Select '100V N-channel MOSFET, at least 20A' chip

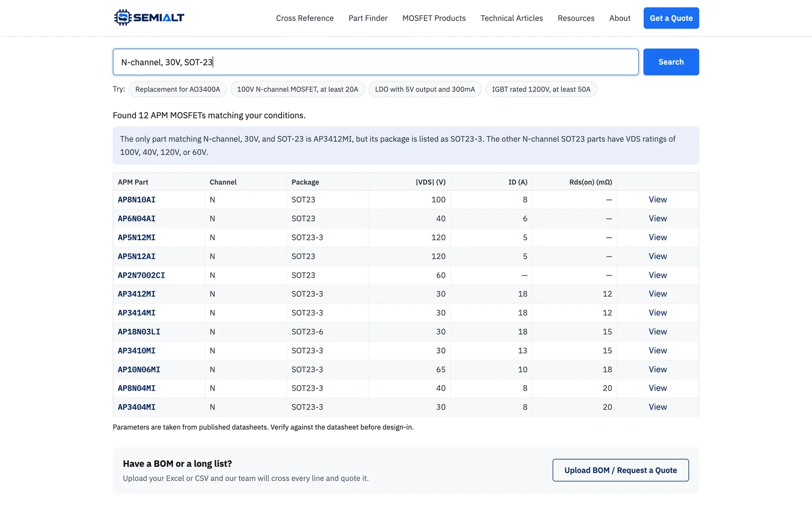(297, 89)
